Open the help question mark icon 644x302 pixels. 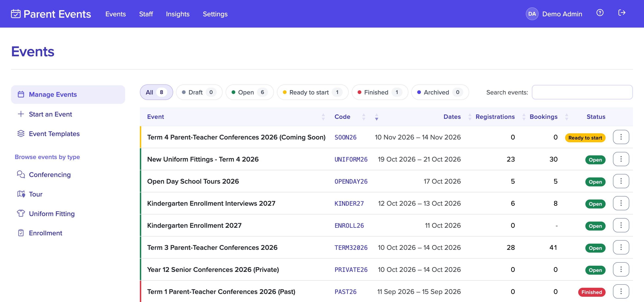click(600, 13)
